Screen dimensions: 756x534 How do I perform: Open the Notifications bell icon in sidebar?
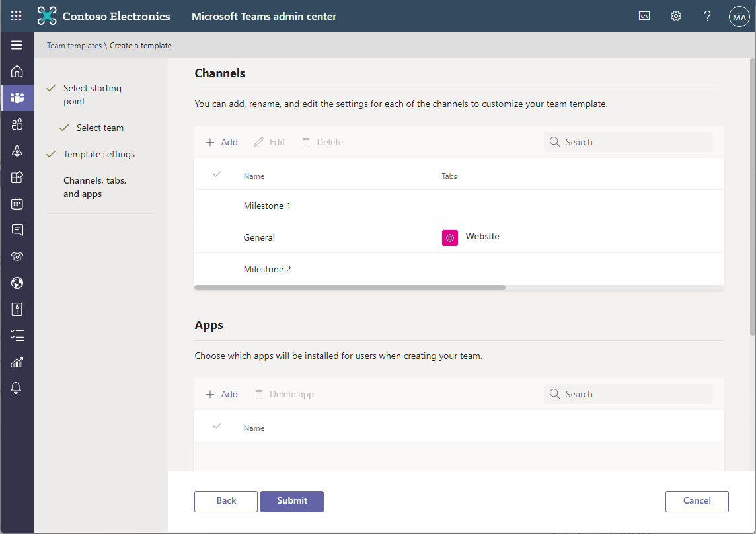click(17, 388)
